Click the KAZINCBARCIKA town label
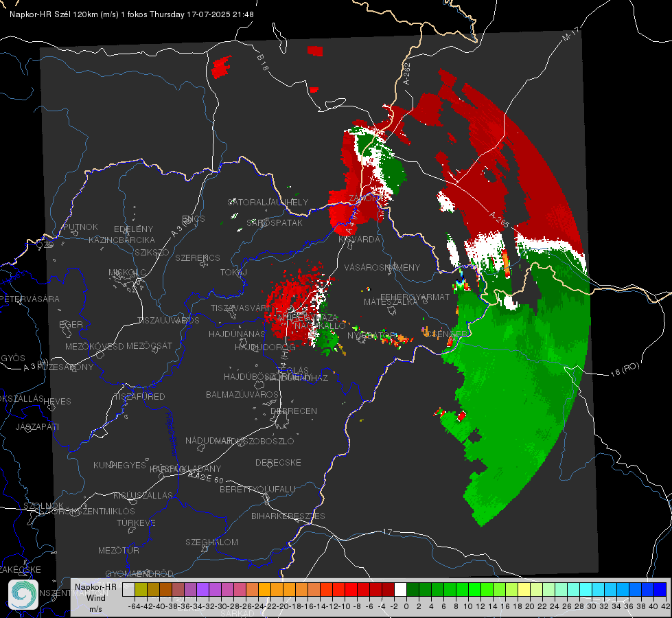This screenshot has width=672, height=618. tap(121, 240)
